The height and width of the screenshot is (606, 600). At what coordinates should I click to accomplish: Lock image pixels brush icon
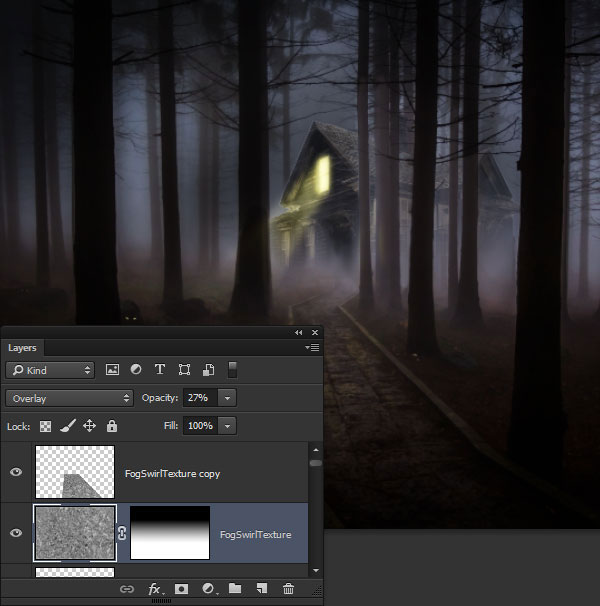click(68, 426)
